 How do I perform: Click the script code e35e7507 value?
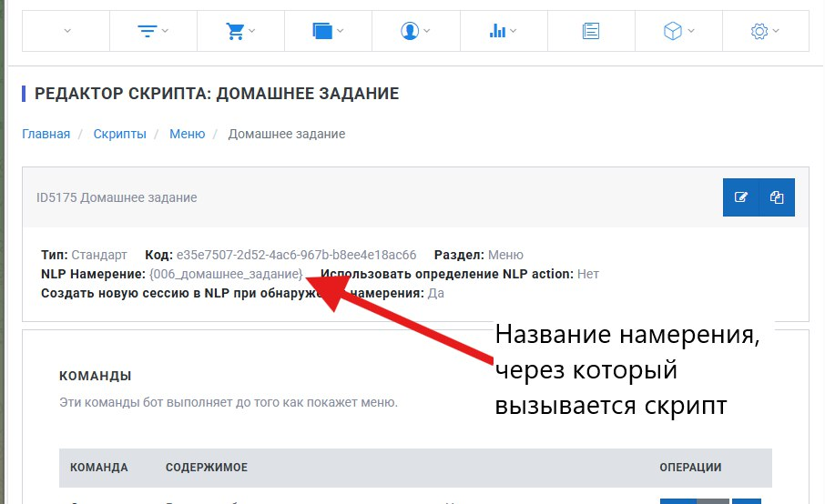[296, 255]
